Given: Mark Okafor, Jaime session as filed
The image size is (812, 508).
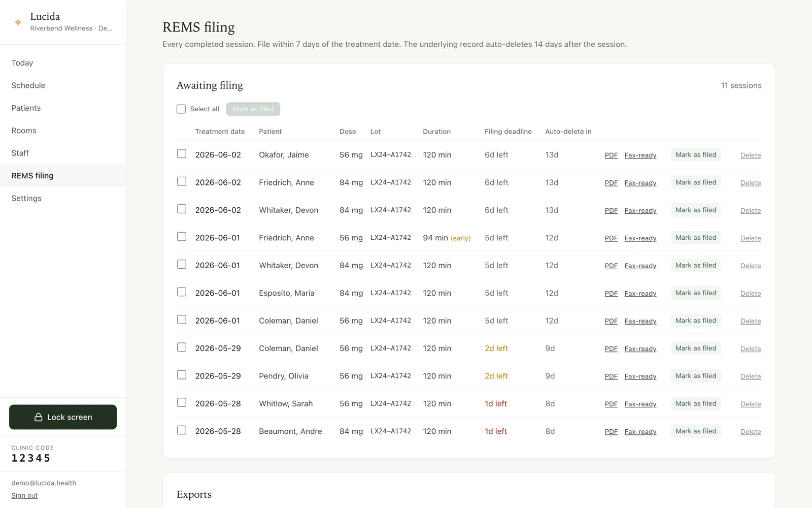Looking at the screenshot, I should click(696, 155).
